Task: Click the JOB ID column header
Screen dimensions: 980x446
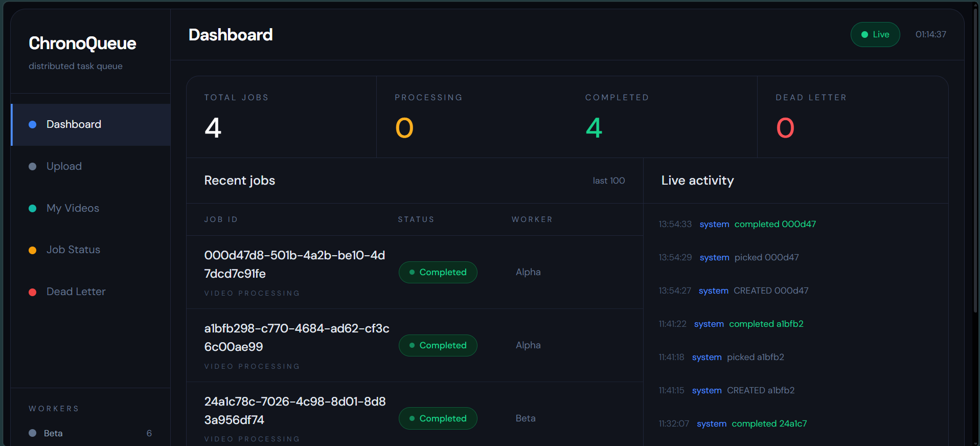Action: click(x=221, y=219)
